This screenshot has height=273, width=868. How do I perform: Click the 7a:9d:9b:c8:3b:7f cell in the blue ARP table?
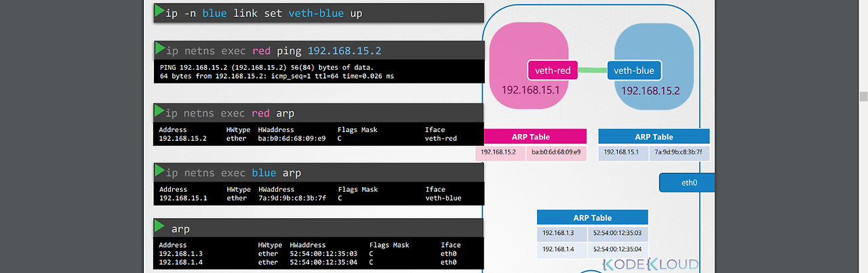point(679,152)
